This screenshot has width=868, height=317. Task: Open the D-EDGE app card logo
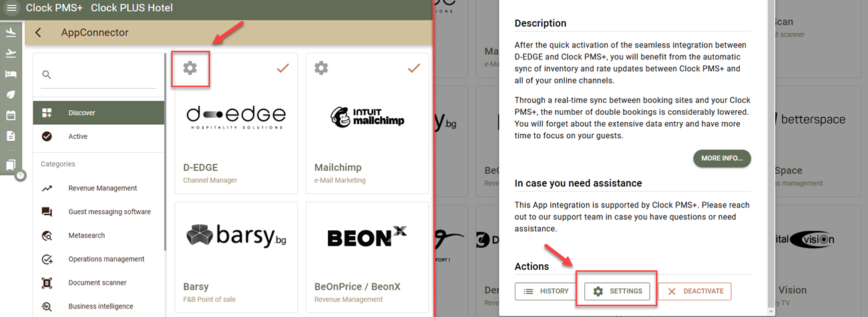pos(236,117)
